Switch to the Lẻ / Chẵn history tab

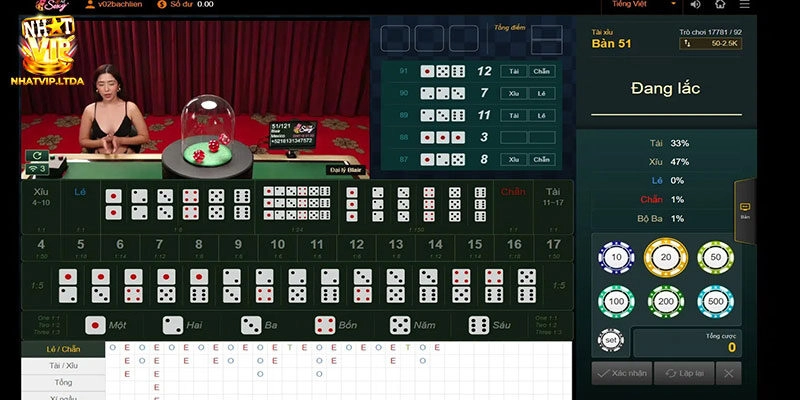63,349
